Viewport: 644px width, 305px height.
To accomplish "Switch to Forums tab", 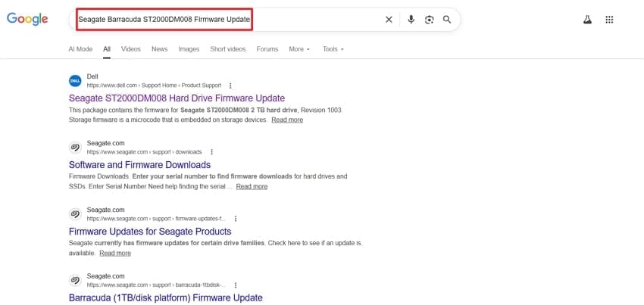I will 267,49.
